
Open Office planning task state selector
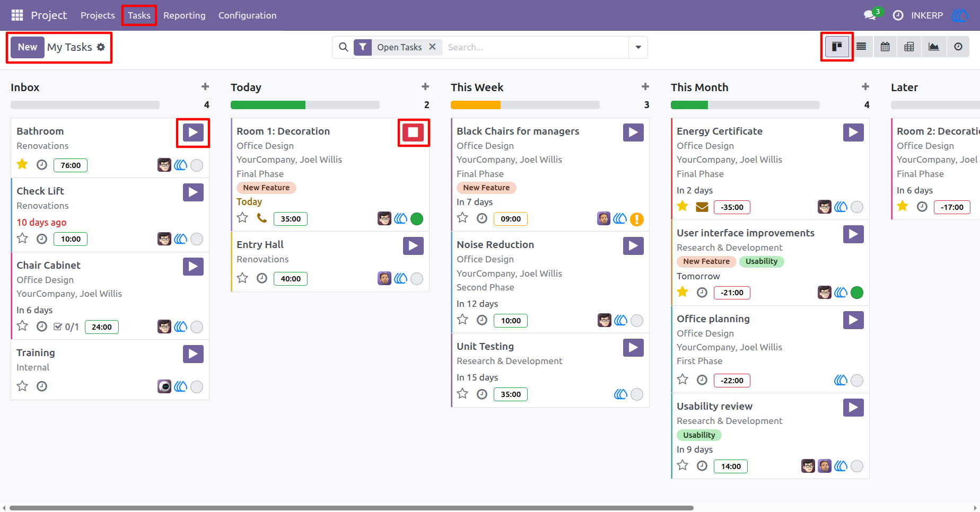coord(857,381)
